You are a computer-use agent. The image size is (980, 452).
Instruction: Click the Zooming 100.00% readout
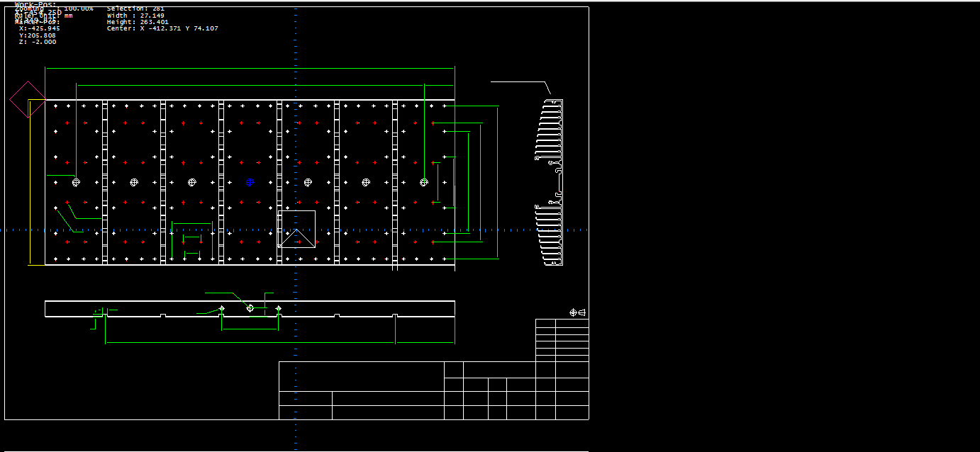click(54, 9)
